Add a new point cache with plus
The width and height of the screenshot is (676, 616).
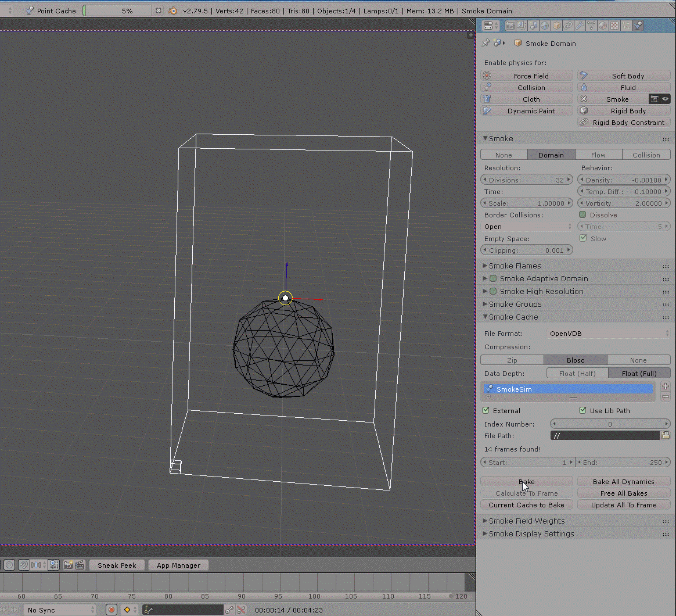click(x=666, y=386)
